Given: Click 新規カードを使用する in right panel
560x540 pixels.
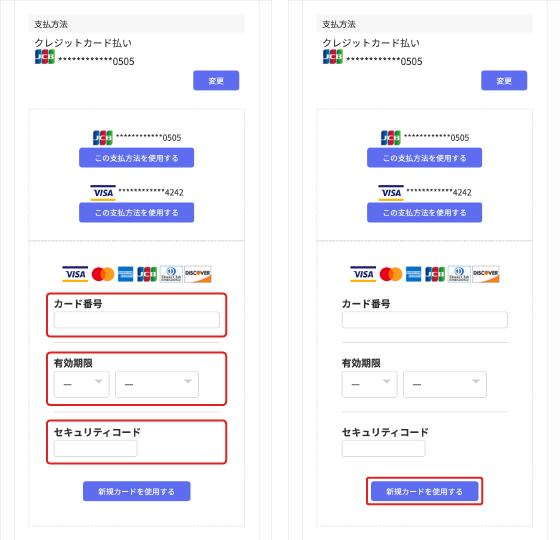Looking at the screenshot, I should [424, 491].
